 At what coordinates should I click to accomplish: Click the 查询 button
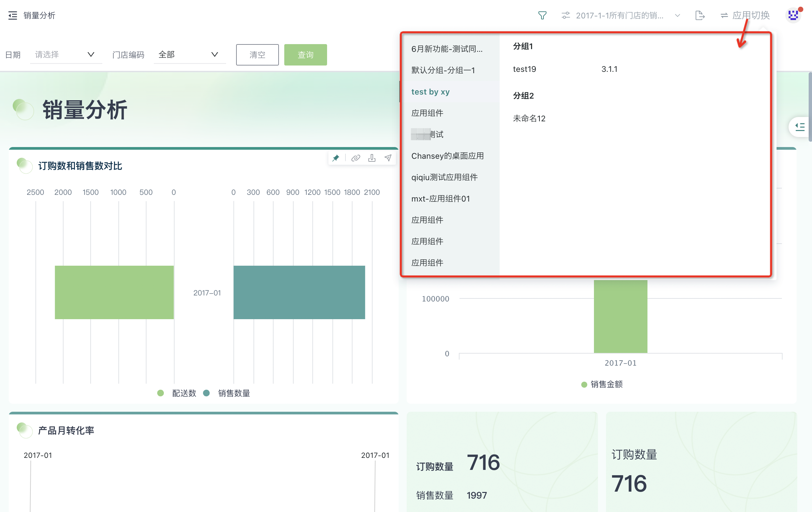[x=305, y=54]
